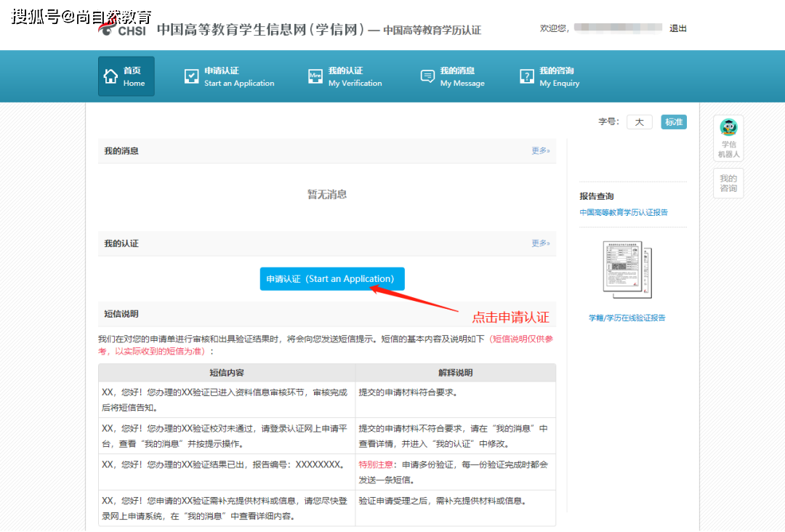The width and height of the screenshot is (785, 532).
Task: Open the 我的咨询 sidebar panel
Action: (728, 182)
